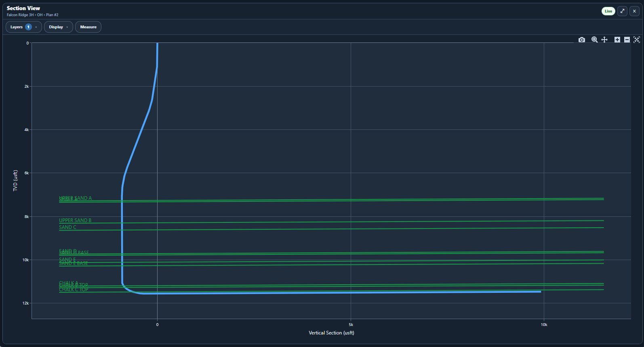Select the pan tool with four arrows

pyautogui.click(x=604, y=40)
